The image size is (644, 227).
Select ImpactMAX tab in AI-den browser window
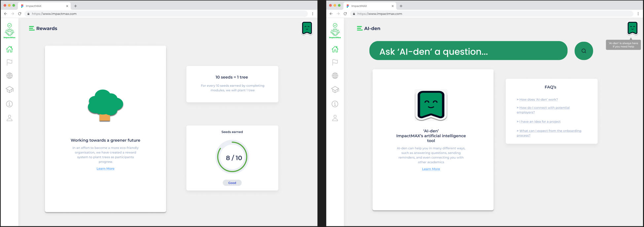tap(370, 6)
